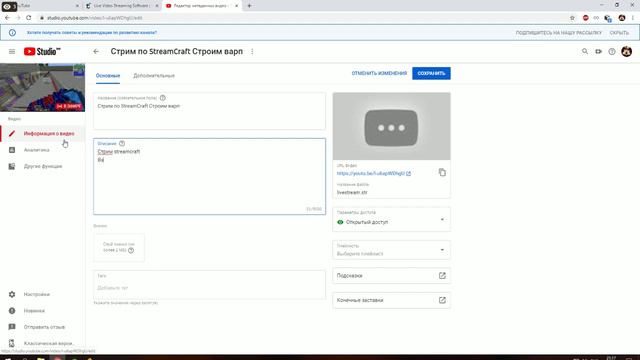This screenshot has height=360, width=640.
Task: Click the YouTube Studio logo
Action: point(42,51)
